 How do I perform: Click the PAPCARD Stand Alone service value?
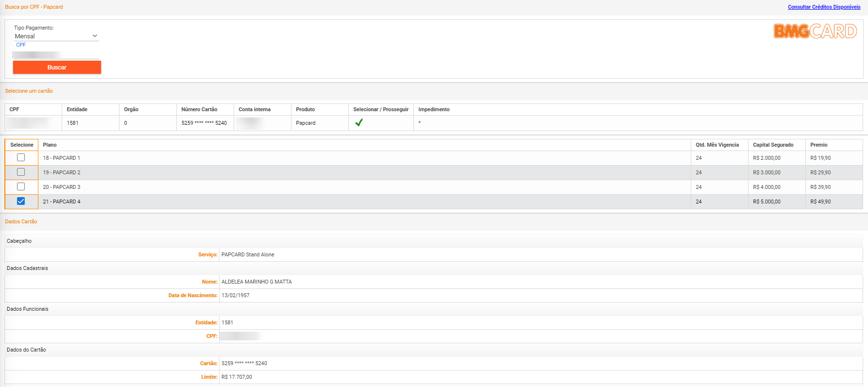(x=248, y=254)
